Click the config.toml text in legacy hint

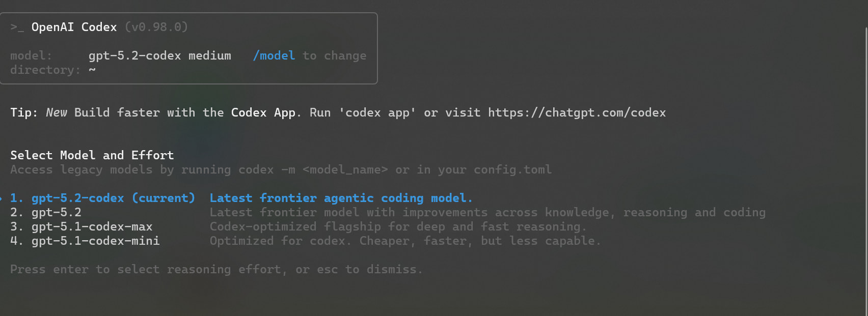(x=512, y=169)
